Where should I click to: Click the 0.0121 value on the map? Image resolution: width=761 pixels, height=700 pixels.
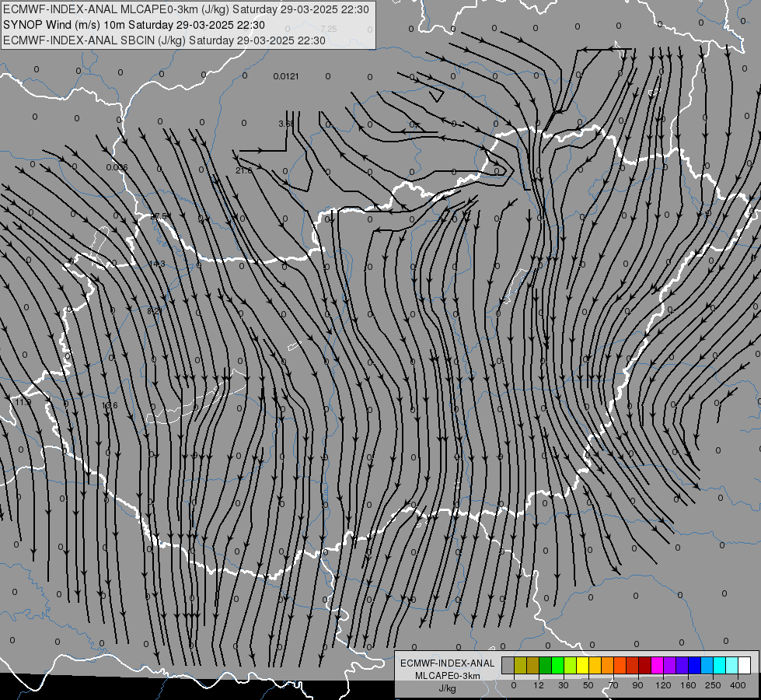(x=286, y=76)
